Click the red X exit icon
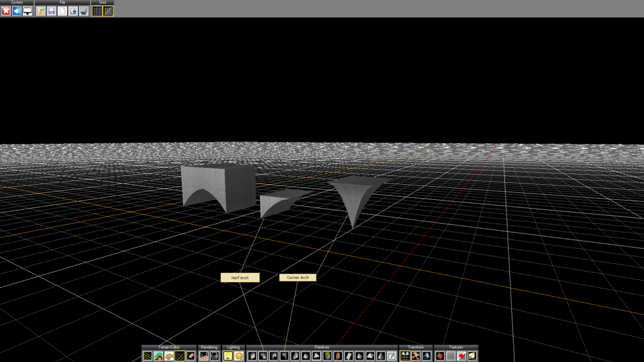Screen dimensions: 644x362 pyautogui.click(x=6, y=11)
